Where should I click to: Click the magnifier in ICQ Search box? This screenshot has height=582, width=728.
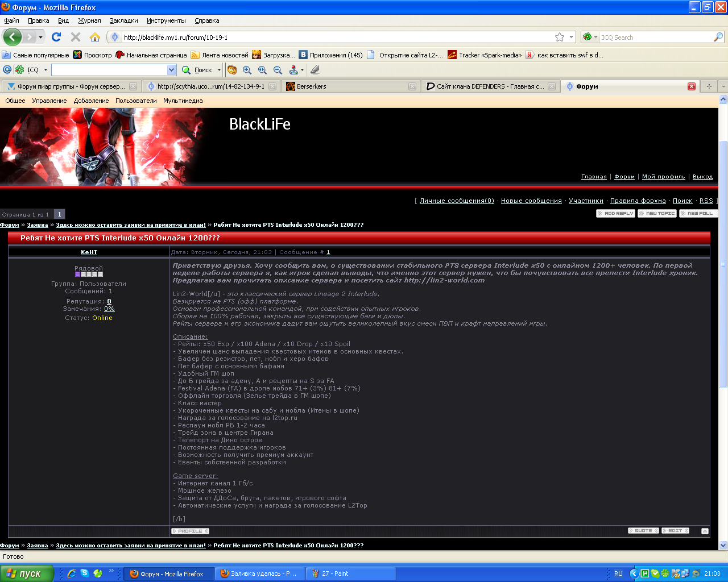[718, 37]
